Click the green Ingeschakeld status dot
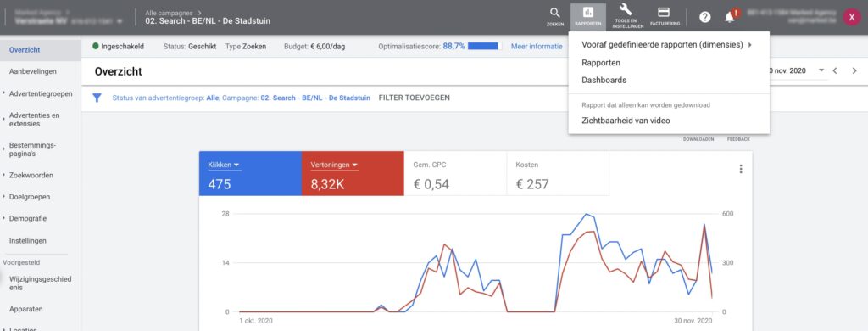 pos(96,47)
